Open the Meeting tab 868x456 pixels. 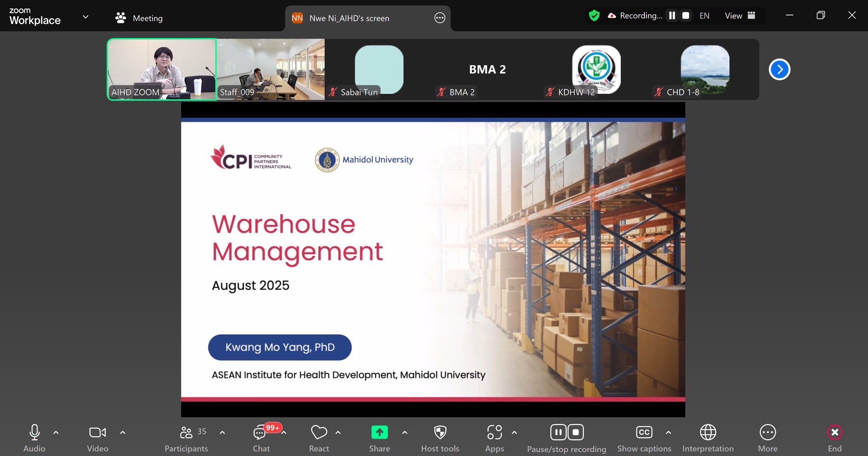pos(139,18)
